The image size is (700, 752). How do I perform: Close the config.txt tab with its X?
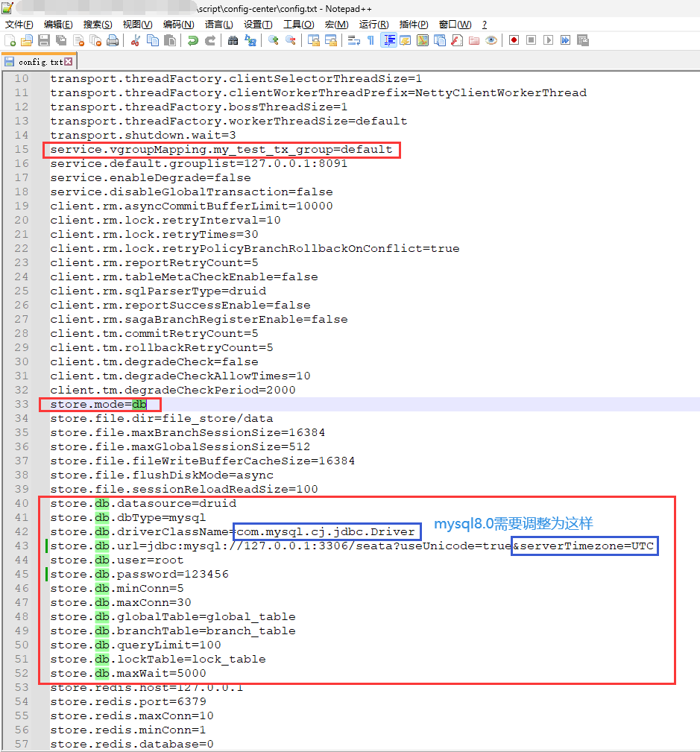(x=69, y=62)
